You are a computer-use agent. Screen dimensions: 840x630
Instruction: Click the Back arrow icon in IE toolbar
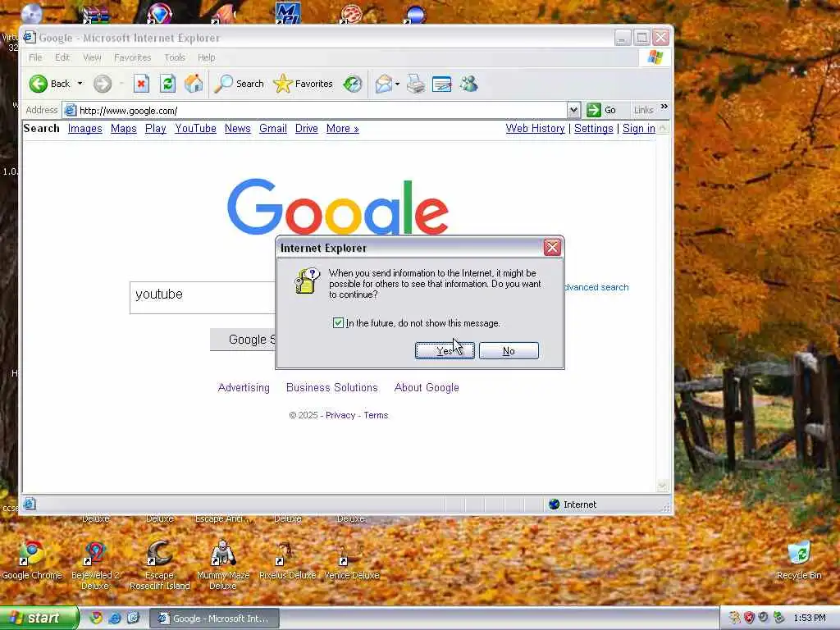(x=39, y=84)
